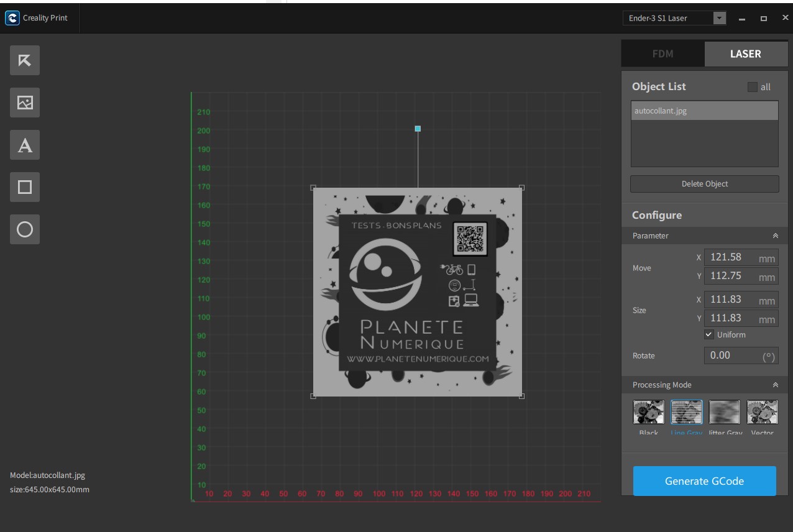Switch to the FDM tab
The width and height of the screenshot is (793, 532).
pos(662,53)
